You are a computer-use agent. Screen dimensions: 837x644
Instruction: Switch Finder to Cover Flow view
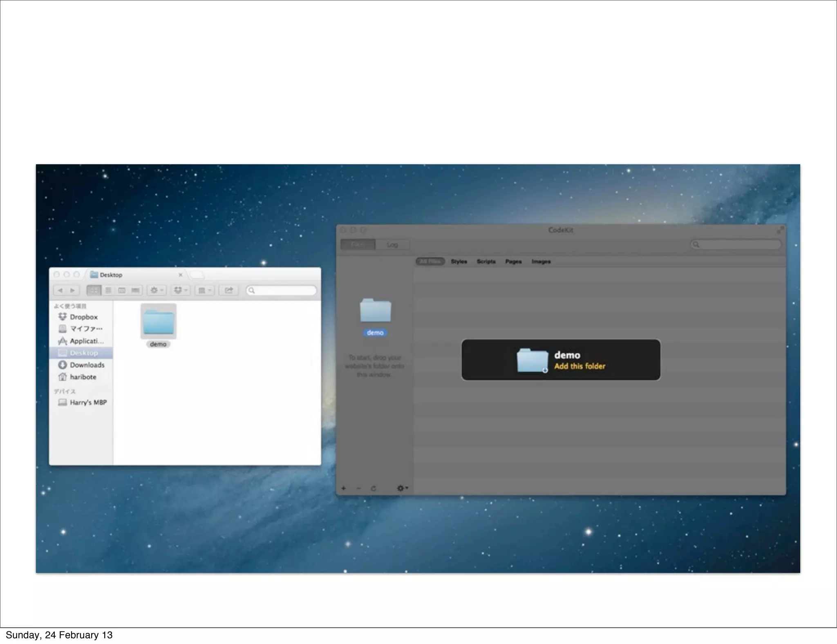coord(135,290)
